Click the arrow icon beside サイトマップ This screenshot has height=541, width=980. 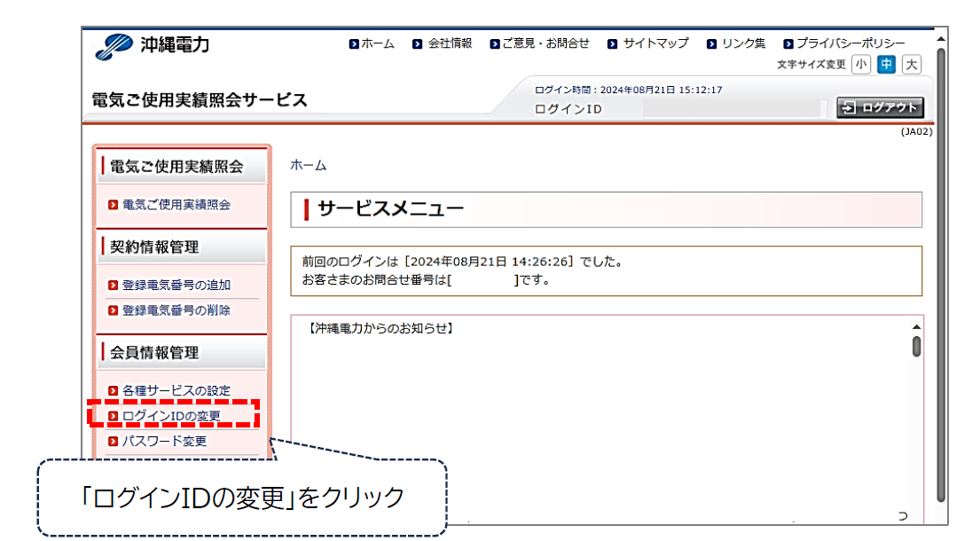click(x=612, y=43)
